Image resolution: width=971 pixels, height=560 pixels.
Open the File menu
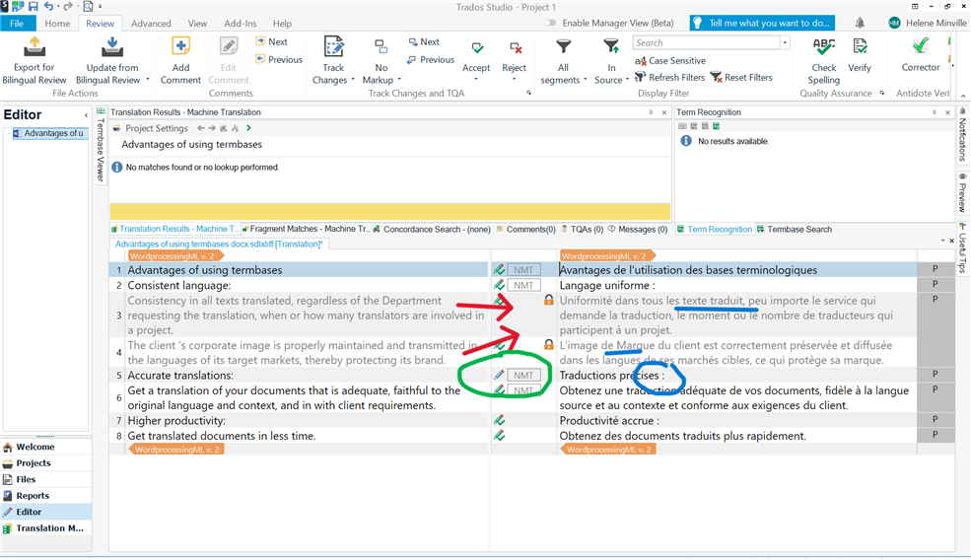[x=17, y=23]
